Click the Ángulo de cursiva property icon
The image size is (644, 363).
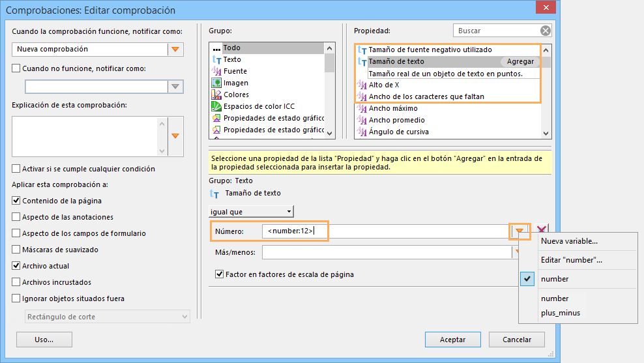click(x=362, y=132)
